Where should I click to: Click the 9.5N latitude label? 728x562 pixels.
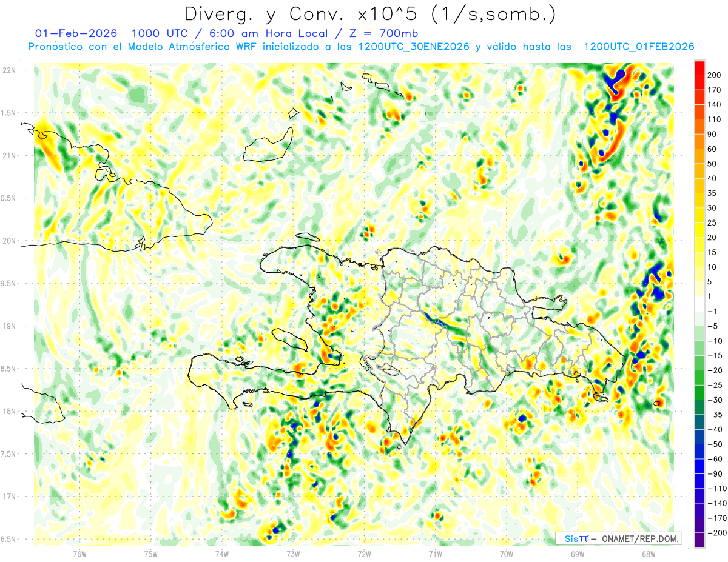9,283
